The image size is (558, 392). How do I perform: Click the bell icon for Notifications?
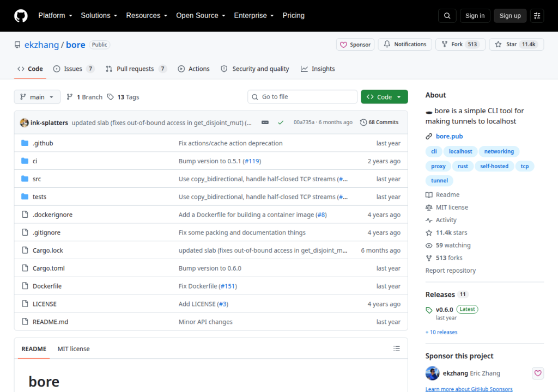pos(387,44)
